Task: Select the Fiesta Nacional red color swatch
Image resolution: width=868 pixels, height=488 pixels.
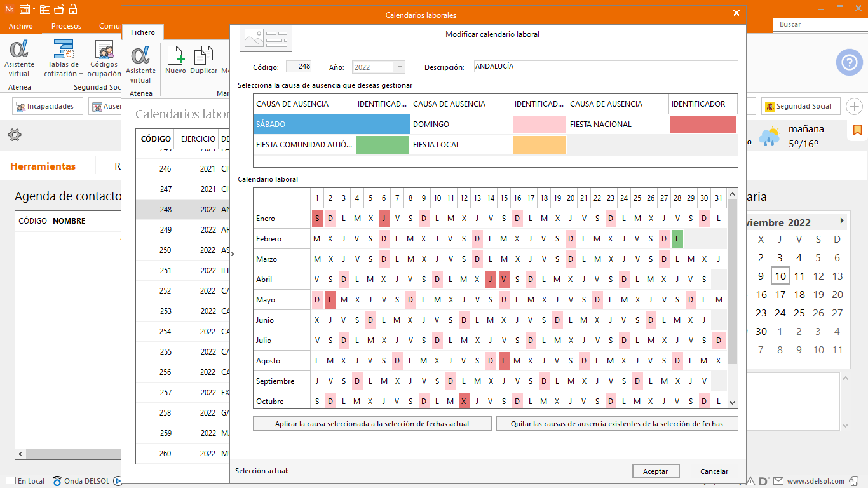Action: click(x=703, y=125)
